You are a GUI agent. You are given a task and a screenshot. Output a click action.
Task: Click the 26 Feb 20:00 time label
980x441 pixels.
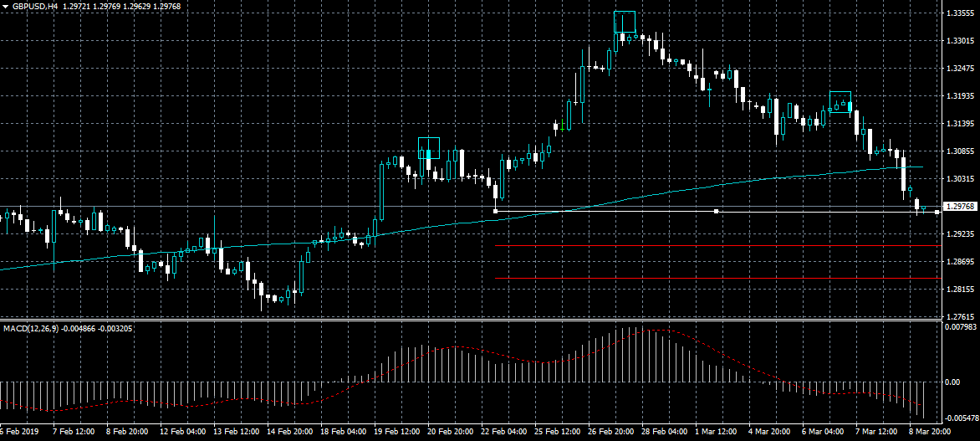[x=612, y=432]
